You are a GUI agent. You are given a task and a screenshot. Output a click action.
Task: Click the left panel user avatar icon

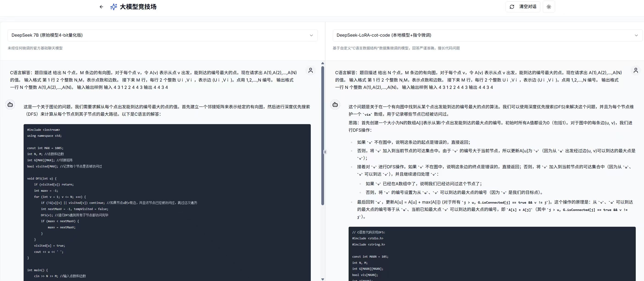pyautogui.click(x=311, y=71)
